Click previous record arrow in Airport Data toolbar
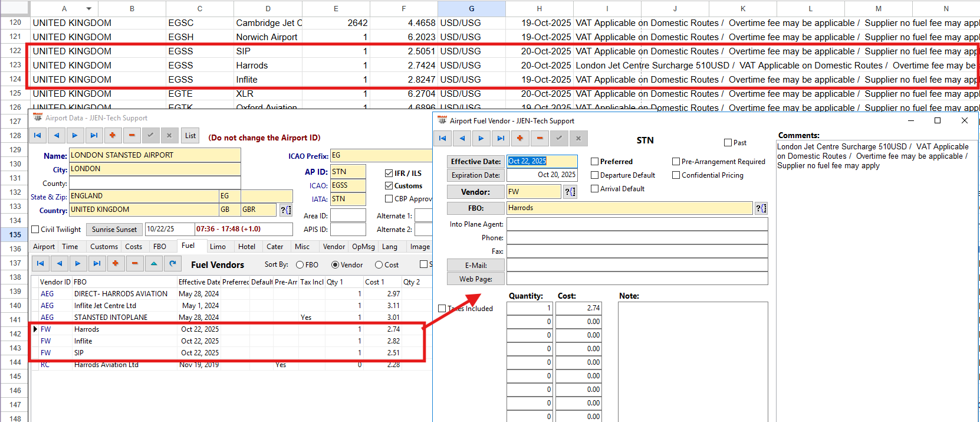The width and height of the screenshot is (980, 422). [57, 136]
